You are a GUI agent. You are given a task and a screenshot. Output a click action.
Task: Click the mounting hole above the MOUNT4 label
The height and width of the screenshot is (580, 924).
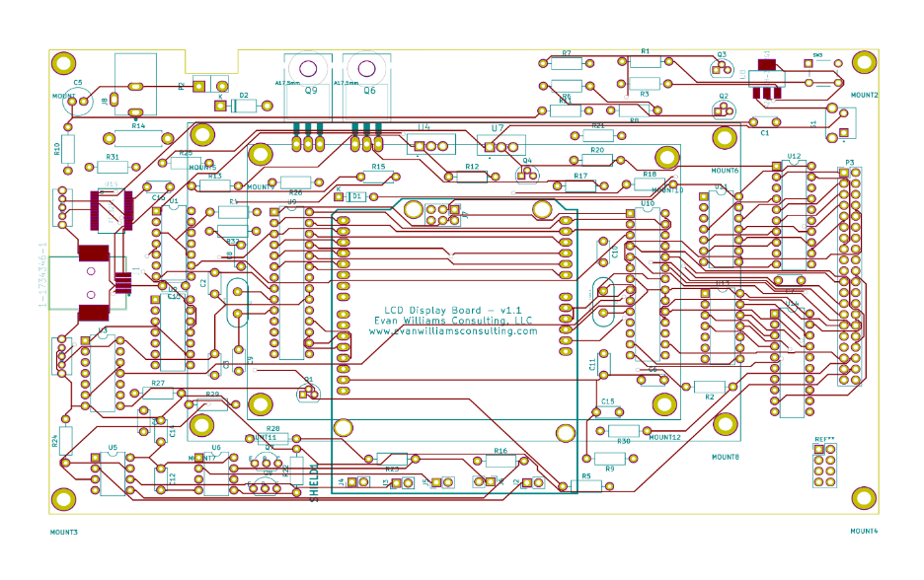click(864, 499)
